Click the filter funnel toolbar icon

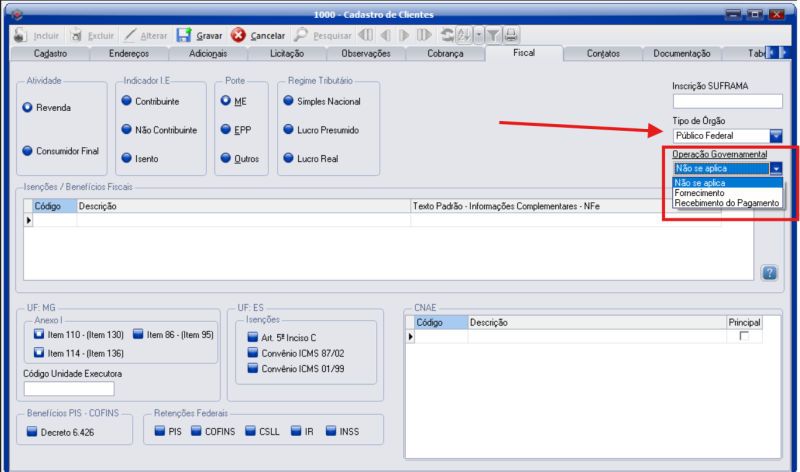click(x=494, y=35)
